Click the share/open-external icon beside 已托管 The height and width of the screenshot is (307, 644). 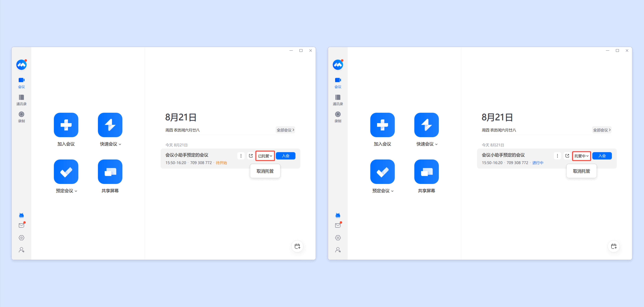click(x=251, y=156)
